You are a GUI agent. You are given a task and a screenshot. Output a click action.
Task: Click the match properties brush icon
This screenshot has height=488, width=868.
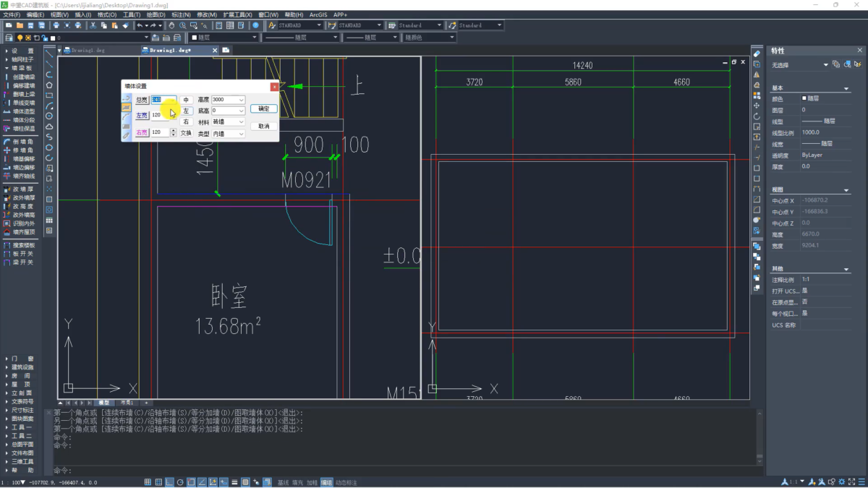click(125, 25)
